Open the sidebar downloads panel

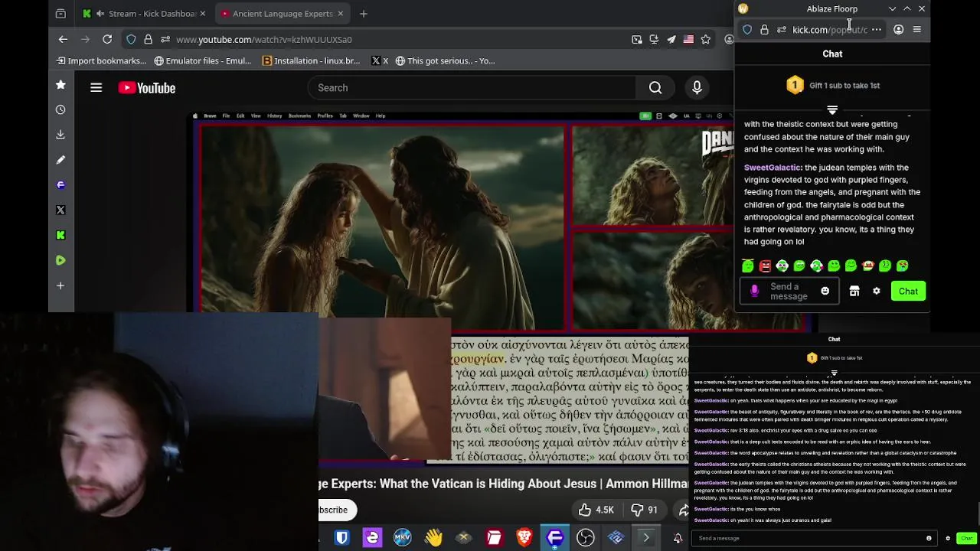pos(60,135)
